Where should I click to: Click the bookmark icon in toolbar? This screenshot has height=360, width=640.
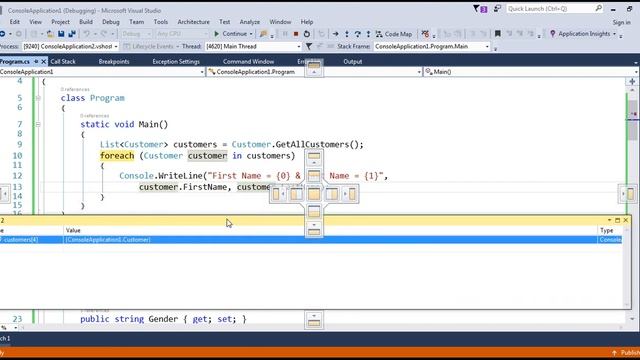pos(498,34)
